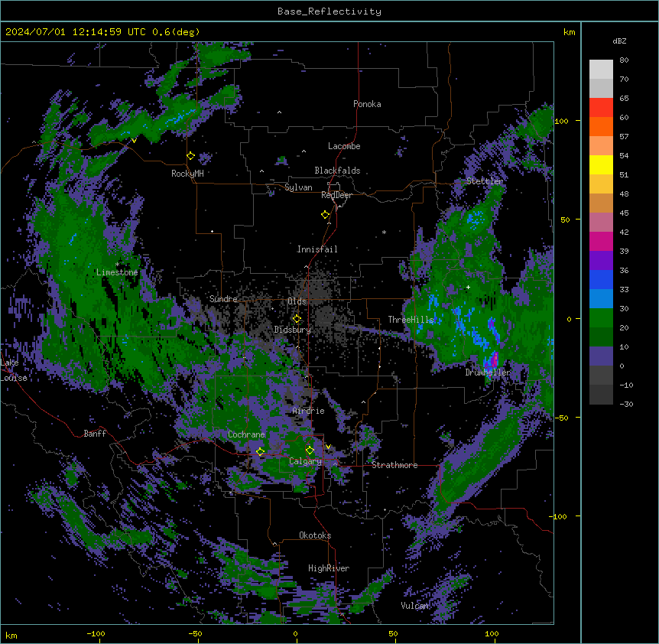659x644 pixels.
Task: Click the -30 value in dBZ legend
Action: pos(626,404)
